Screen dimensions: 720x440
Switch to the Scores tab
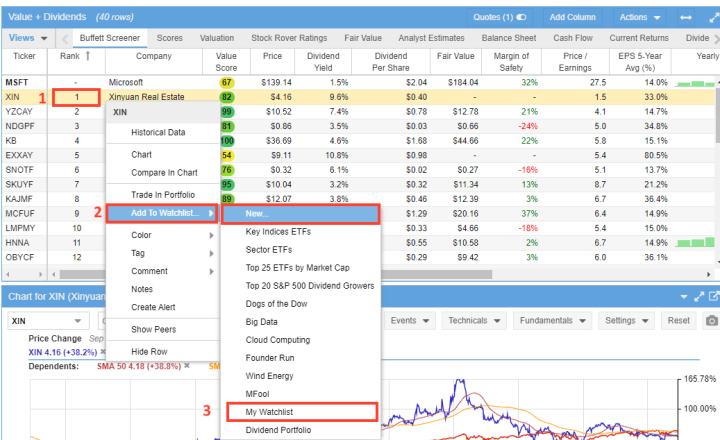(x=169, y=38)
